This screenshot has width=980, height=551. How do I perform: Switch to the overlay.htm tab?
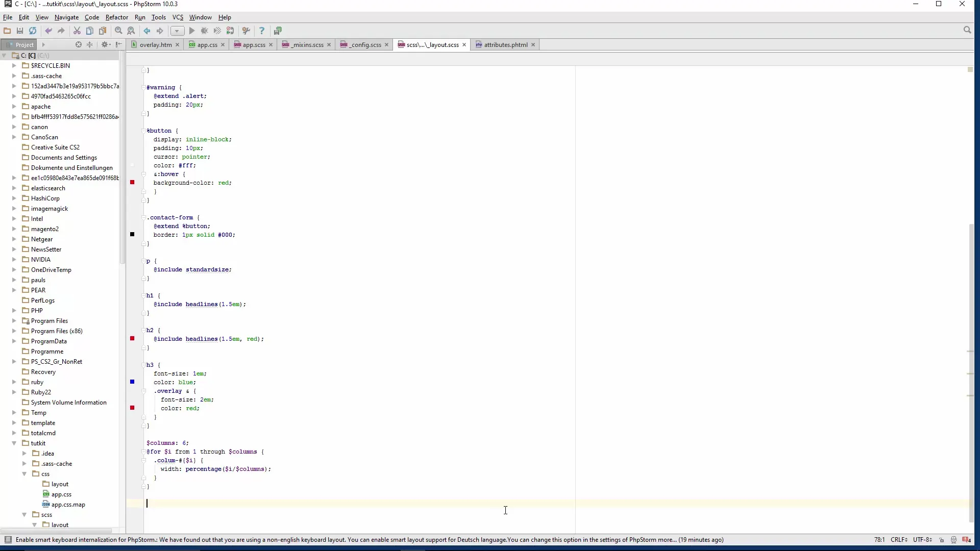[x=156, y=45]
